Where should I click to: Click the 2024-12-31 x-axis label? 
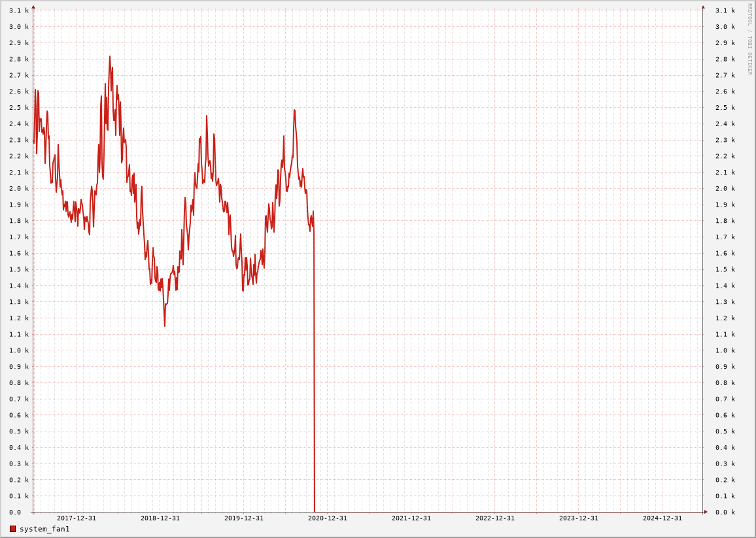click(x=662, y=518)
